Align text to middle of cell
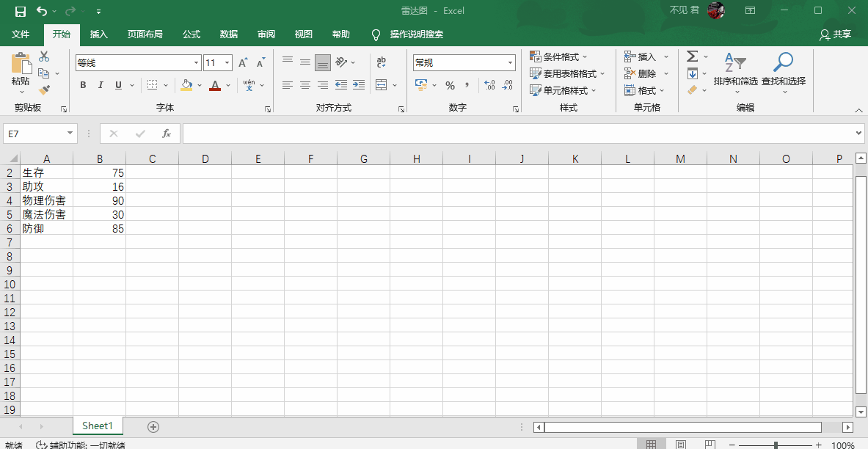This screenshot has height=449, width=868. pos(305,62)
